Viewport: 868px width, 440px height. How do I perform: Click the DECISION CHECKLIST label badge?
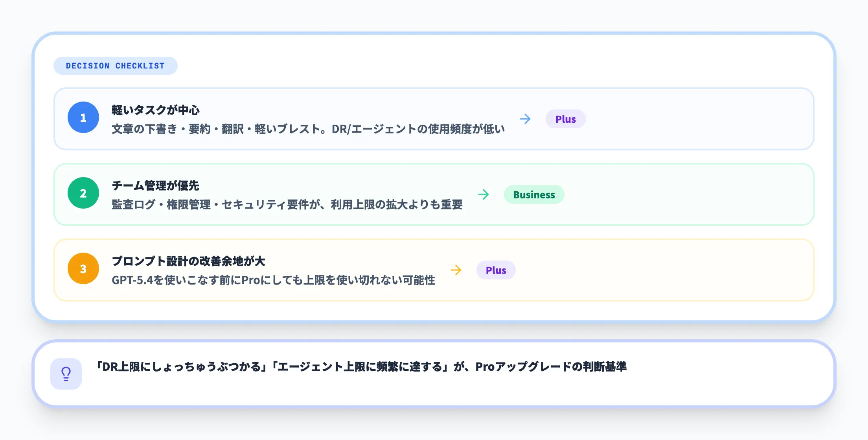115,66
